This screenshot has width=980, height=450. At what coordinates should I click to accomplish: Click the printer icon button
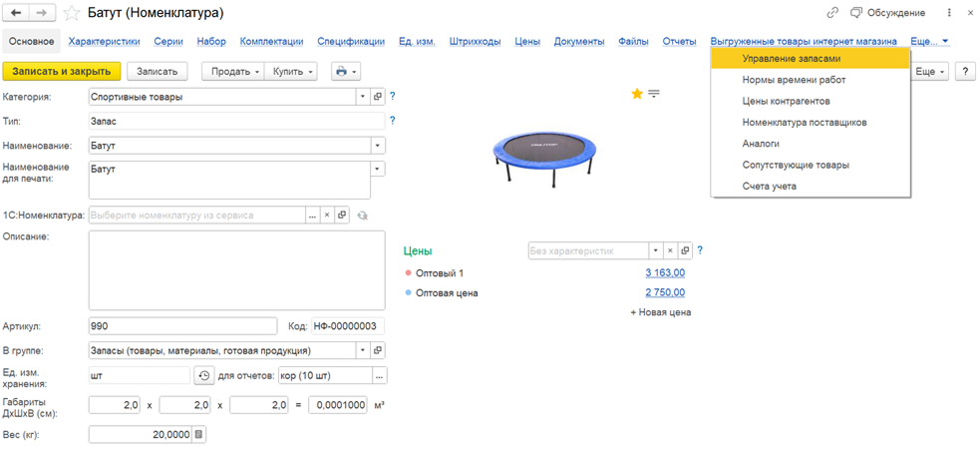point(346,72)
